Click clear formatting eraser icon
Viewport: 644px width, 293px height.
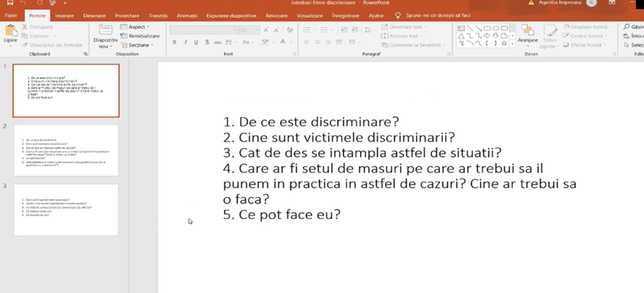coord(290,30)
